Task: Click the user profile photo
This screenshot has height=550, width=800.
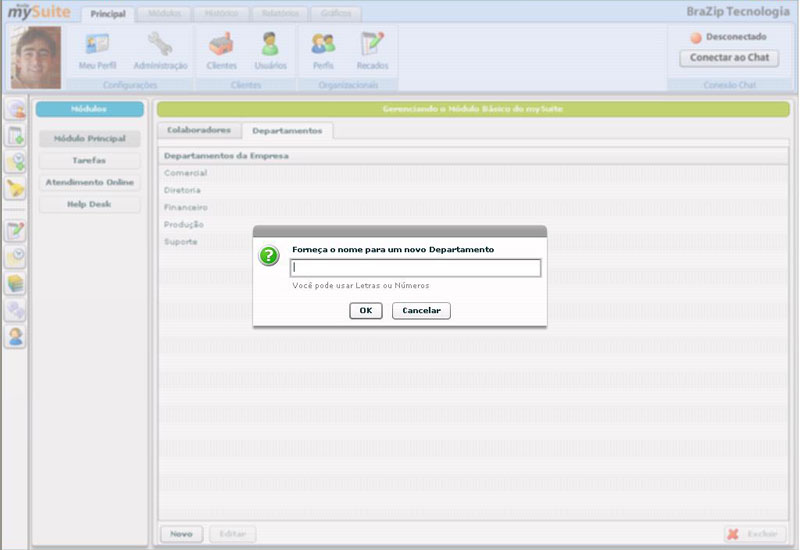Action: (x=36, y=58)
